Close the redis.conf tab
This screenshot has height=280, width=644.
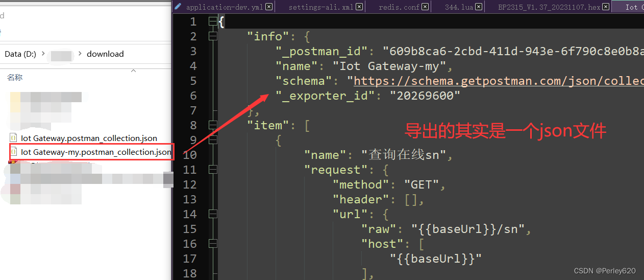[x=425, y=7]
